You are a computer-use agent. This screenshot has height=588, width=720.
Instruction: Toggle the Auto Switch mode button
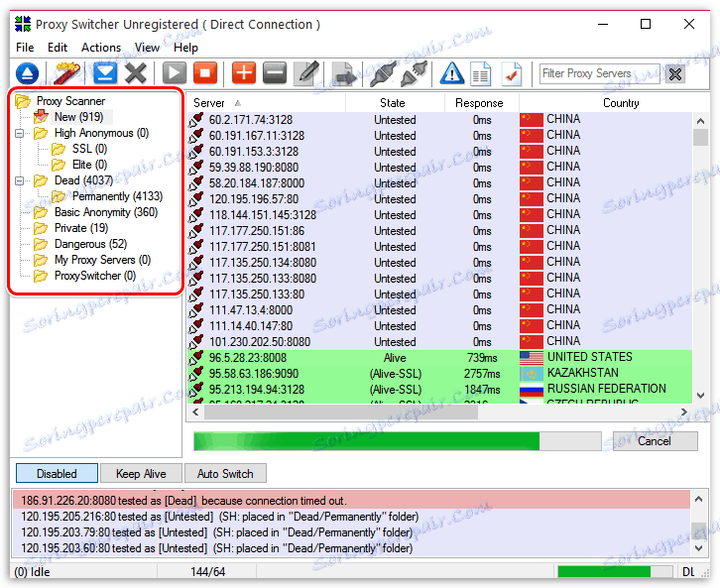pos(225,473)
